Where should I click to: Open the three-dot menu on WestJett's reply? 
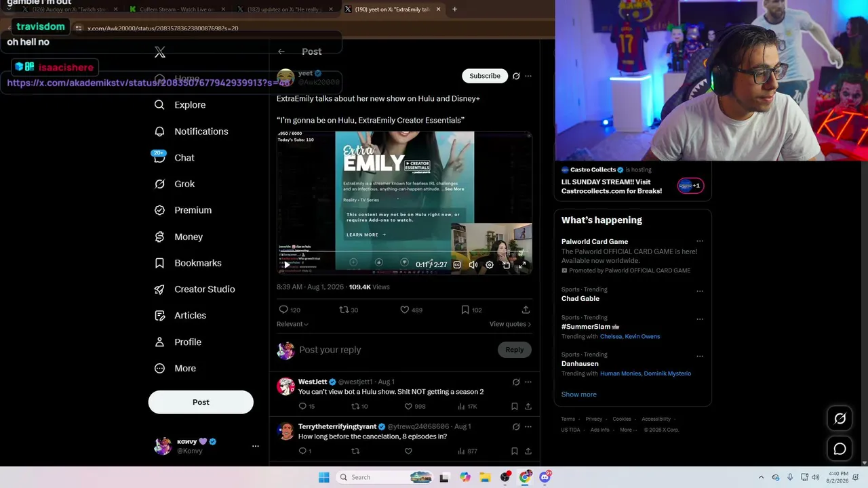pyautogui.click(x=528, y=382)
